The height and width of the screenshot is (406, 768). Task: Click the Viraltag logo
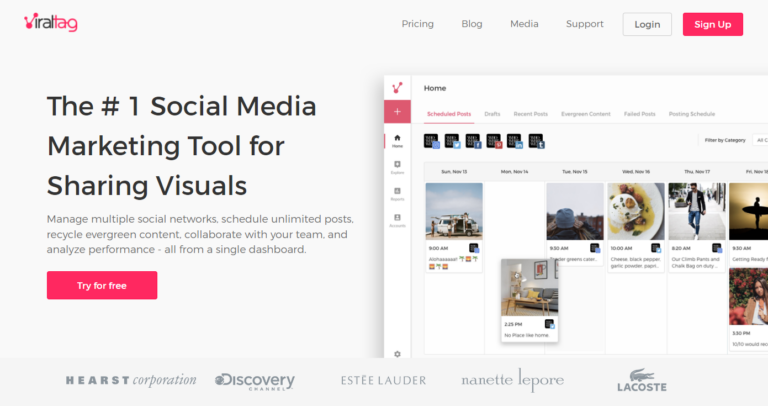click(51, 23)
